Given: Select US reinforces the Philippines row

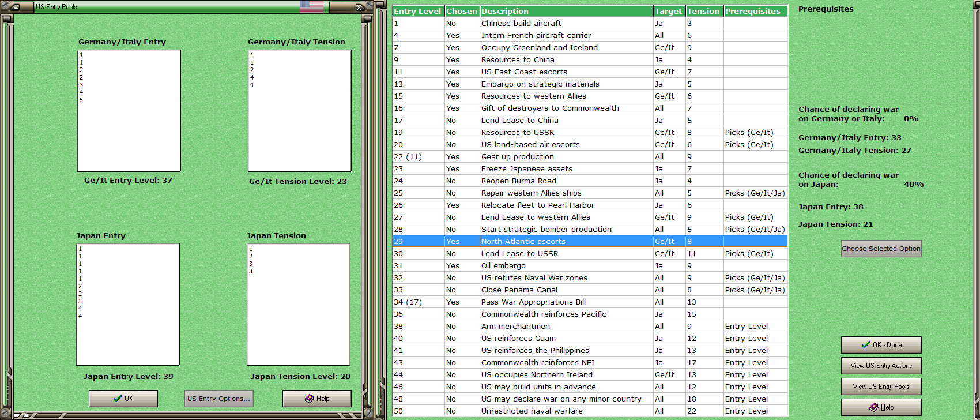Looking at the screenshot, I should 590,350.
